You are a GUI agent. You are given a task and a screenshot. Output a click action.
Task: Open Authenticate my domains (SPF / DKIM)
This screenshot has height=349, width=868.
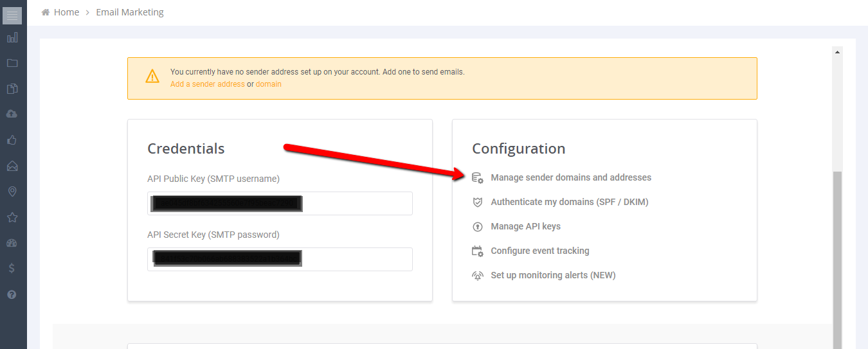(x=569, y=202)
